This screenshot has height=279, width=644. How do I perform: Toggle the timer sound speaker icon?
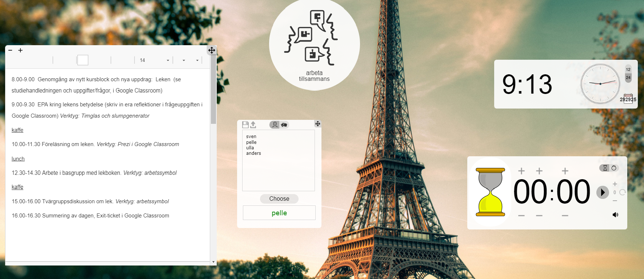[615, 215]
